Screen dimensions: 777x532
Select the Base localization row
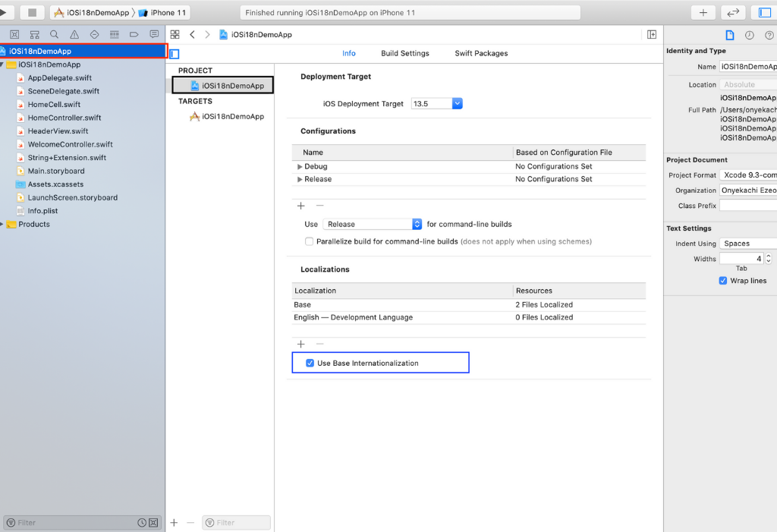pos(469,305)
